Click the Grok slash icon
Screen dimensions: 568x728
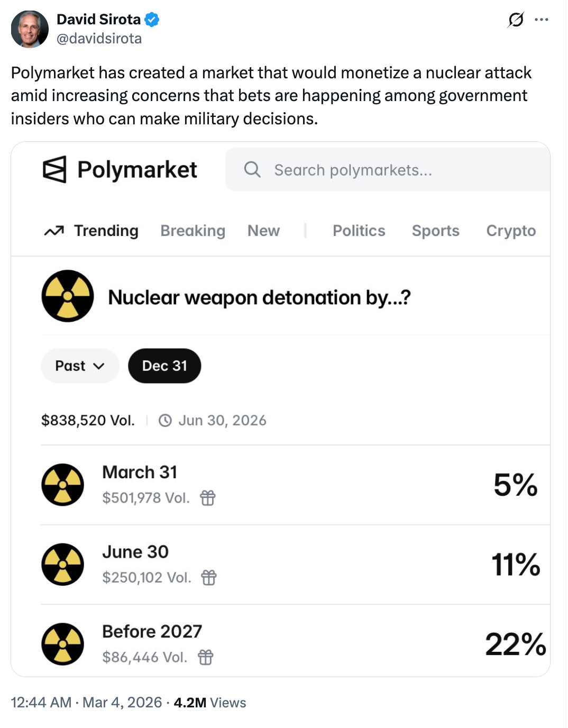coord(516,20)
